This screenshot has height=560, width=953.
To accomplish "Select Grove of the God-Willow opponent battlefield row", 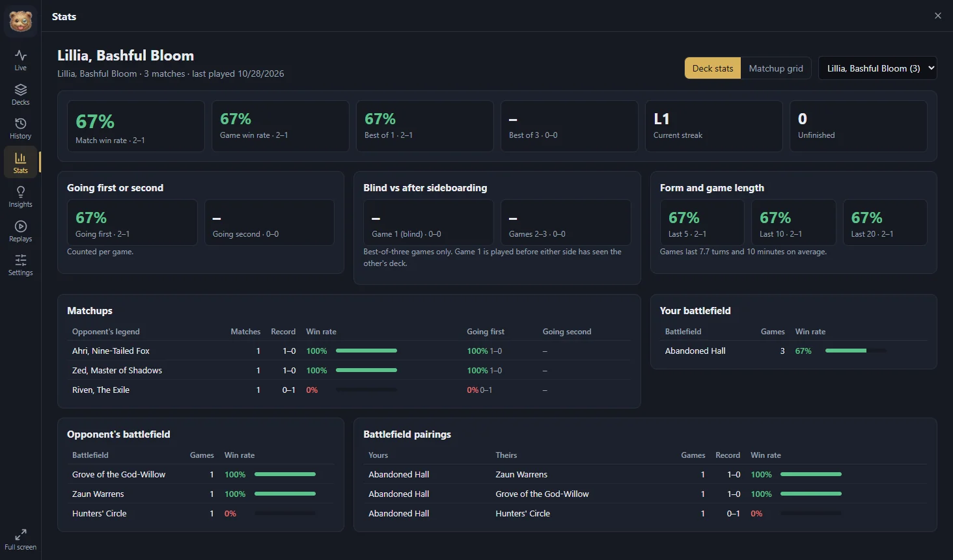I will coord(200,474).
